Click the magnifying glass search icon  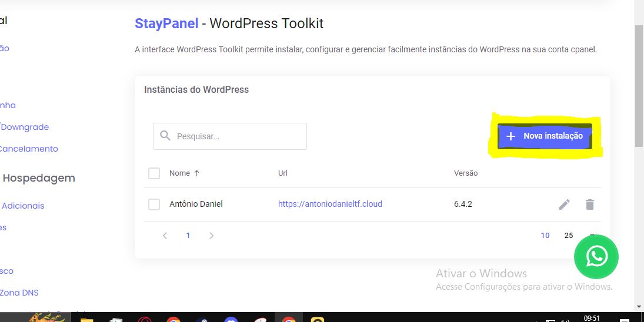point(165,136)
